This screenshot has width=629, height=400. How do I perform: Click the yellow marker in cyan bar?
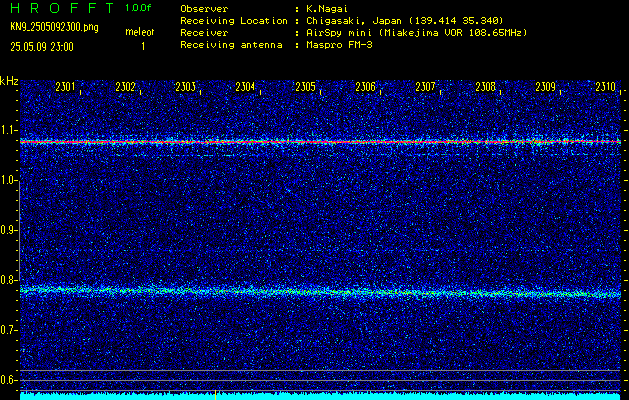tap(215, 395)
